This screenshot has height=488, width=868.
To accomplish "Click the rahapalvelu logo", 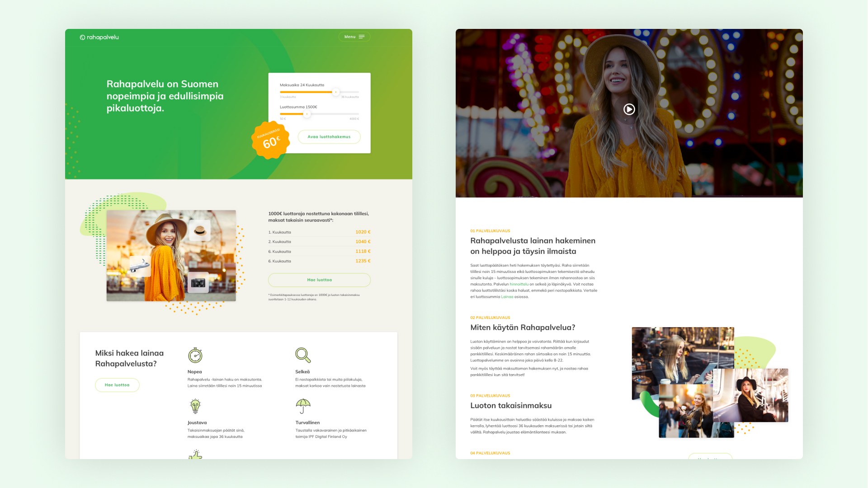I will (x=99, y=38).
